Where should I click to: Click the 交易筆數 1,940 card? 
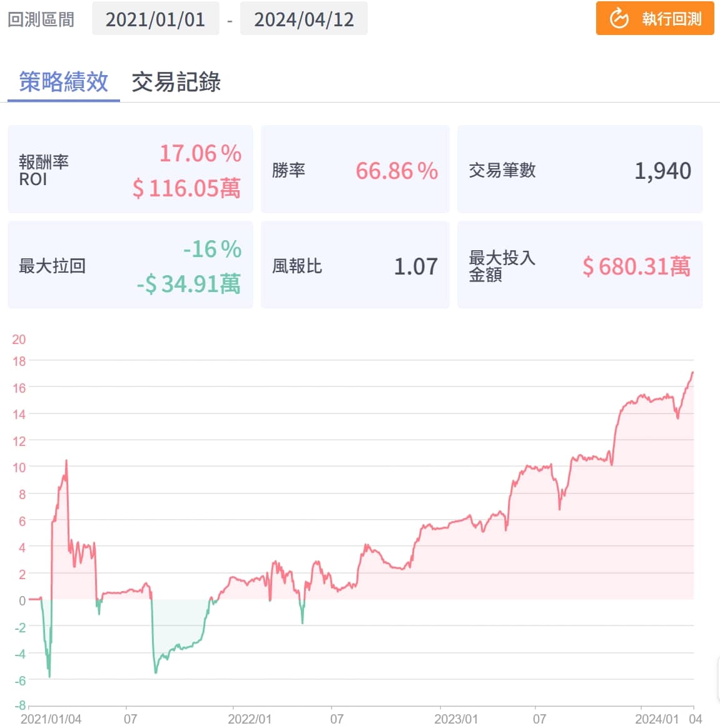point(579,170)
